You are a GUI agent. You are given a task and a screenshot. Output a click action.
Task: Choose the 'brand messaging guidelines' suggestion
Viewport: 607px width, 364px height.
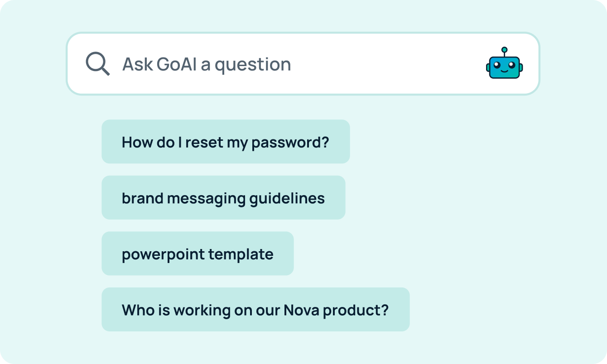coord(223,197)
